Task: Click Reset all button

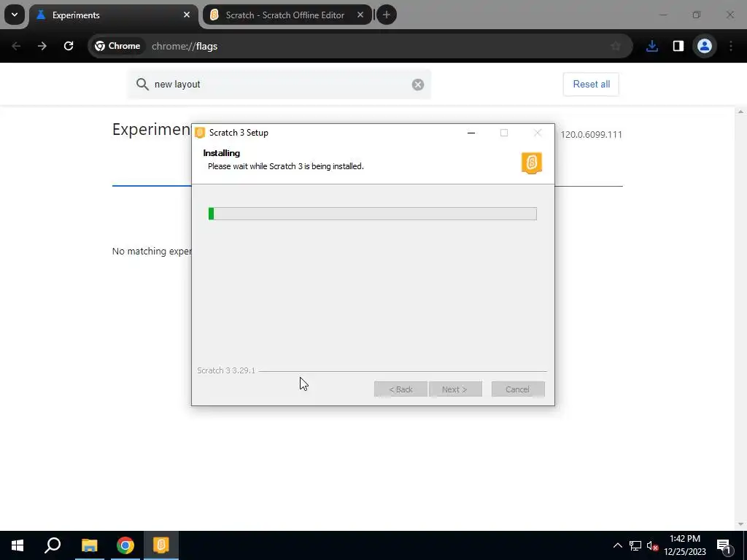Action: tap(591, 85)
